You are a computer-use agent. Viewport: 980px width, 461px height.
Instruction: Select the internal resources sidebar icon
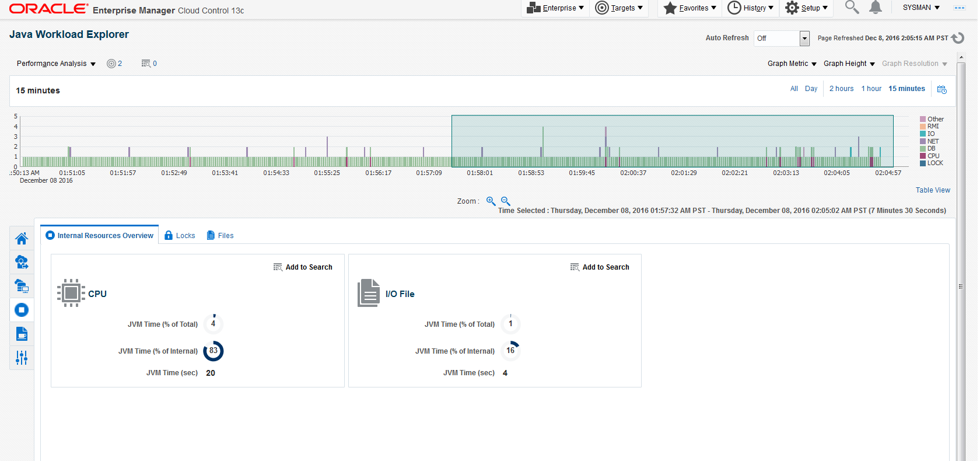click(x=22, y=310)
